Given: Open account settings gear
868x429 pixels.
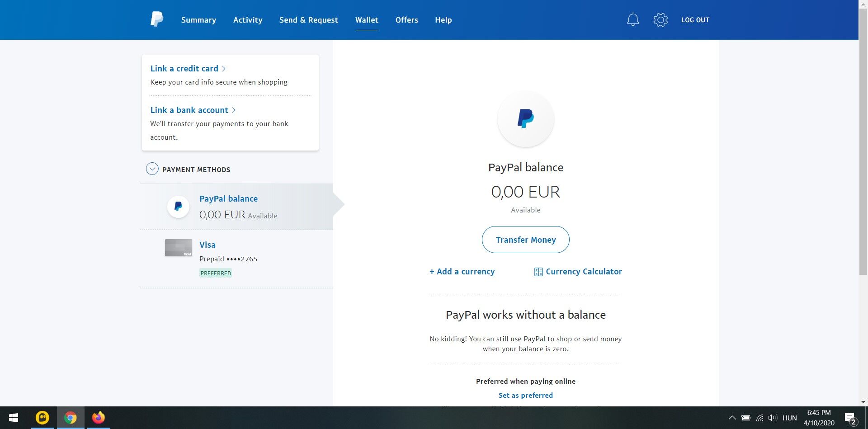Looking at the screenshot, I should click(x=660, y=19).
